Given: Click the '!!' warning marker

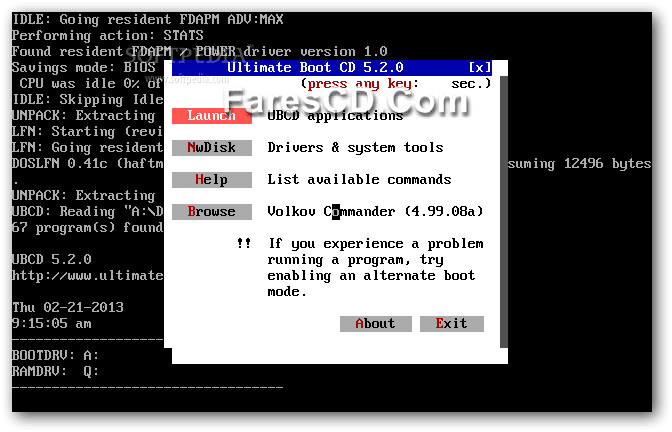Looking at the screenshot, I should tap(244, 243).
